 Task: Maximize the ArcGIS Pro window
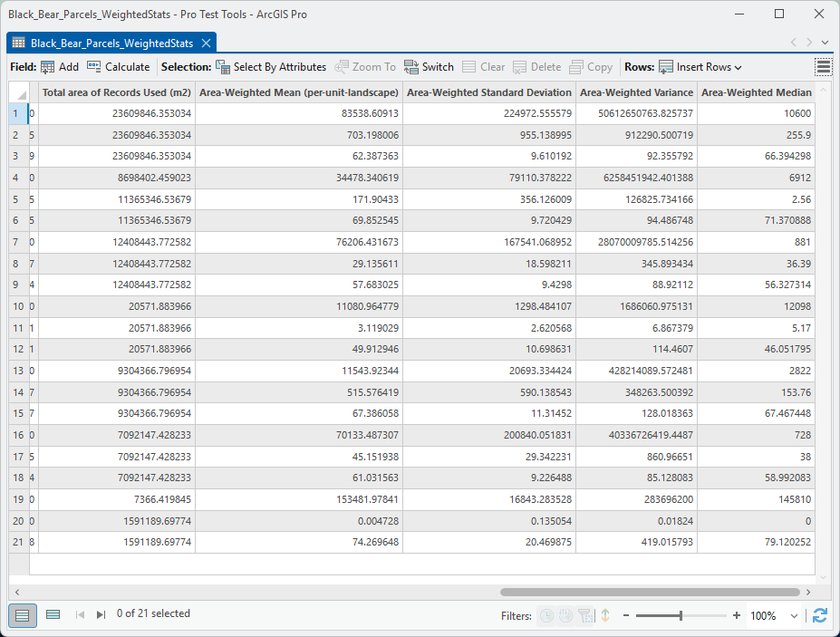pyautogui.click(x=779, y=14)
